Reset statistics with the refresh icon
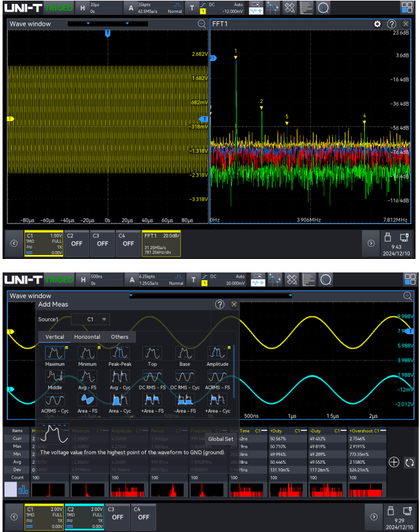Image resolution: width=420 pixels, height=532 pixels. [x=408, y=462]
